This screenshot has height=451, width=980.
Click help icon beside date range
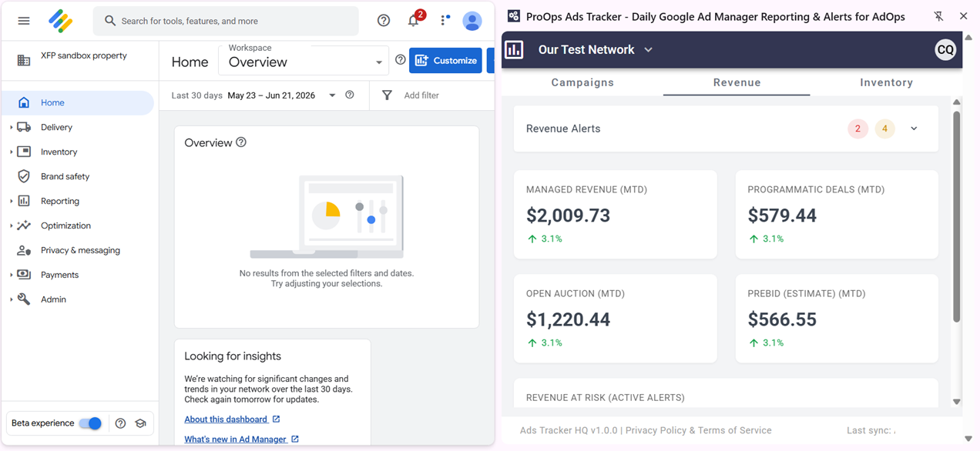click(x=350, y=95)
